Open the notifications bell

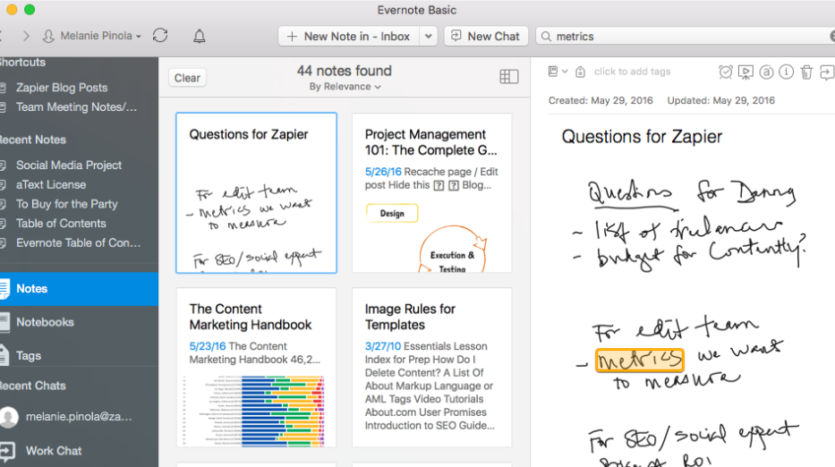pyautogui.click(x=199, y=36)
